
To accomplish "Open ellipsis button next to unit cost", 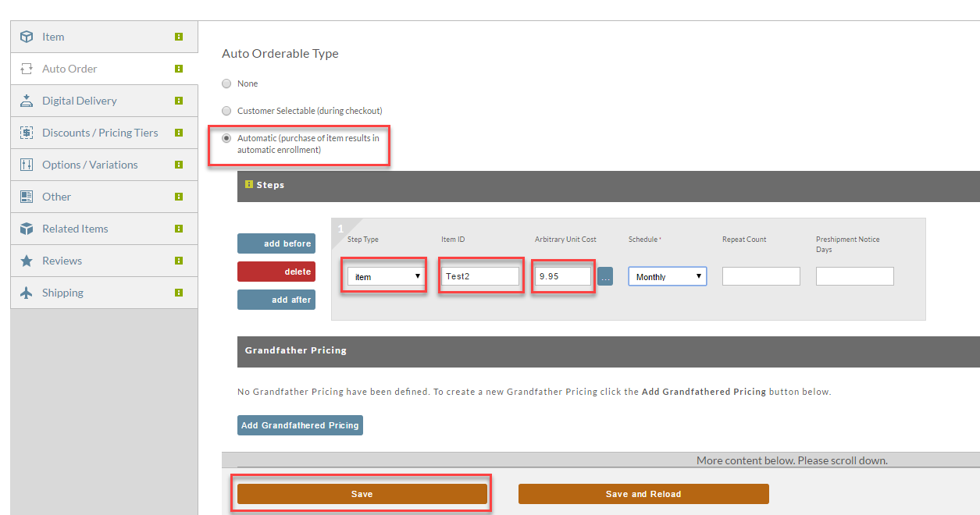I will (x=605, y=276).
